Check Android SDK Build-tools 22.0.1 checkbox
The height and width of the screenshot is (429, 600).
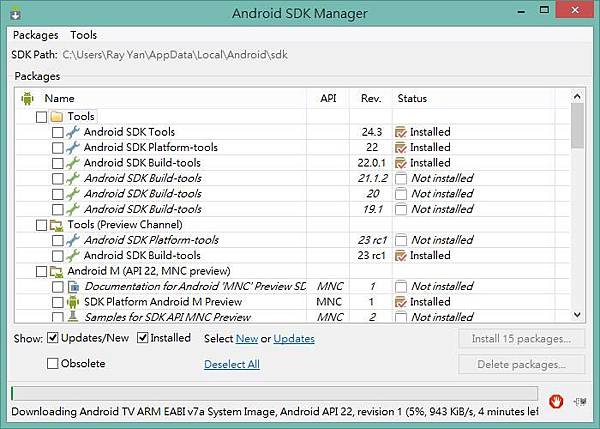click(58, 163)
